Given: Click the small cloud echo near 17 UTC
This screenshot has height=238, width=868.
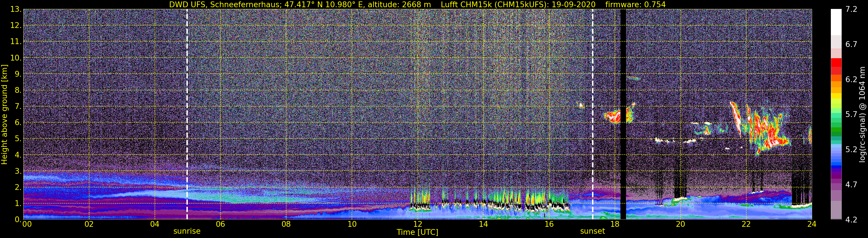Looking at the screenshot, I should point(580,105).
